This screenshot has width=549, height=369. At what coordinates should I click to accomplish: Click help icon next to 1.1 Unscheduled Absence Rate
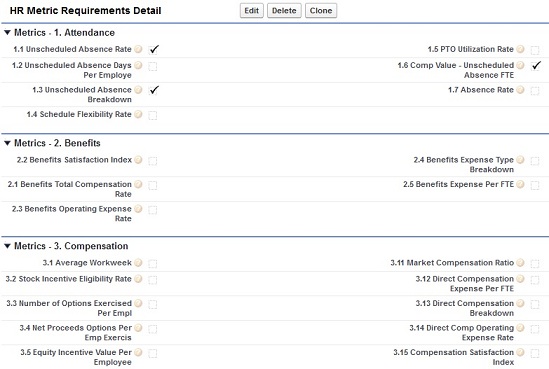[138, 49]
